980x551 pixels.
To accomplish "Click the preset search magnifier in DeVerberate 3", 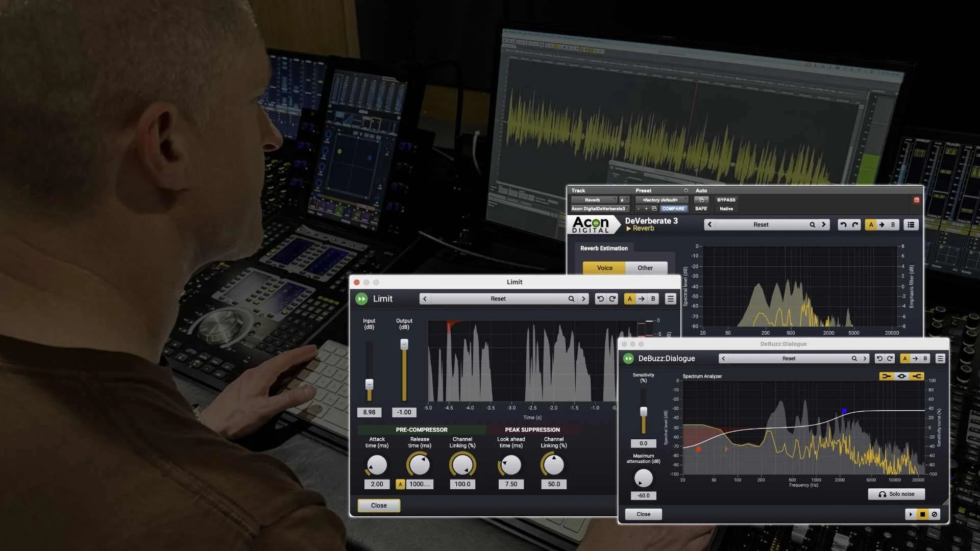I will point(812,225).
